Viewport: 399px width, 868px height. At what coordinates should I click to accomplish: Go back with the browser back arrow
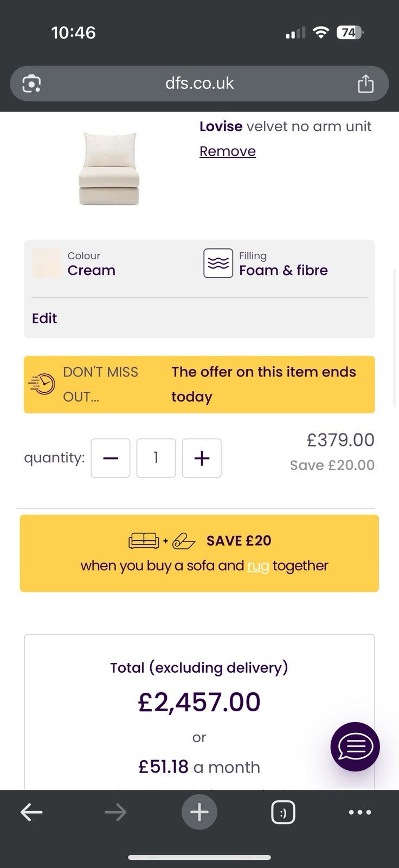coord(31,812)
